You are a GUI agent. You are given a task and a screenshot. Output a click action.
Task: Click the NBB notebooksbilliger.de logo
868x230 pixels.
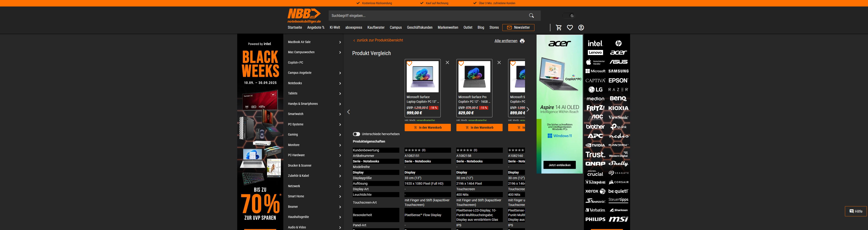click(x=304, y=16)
